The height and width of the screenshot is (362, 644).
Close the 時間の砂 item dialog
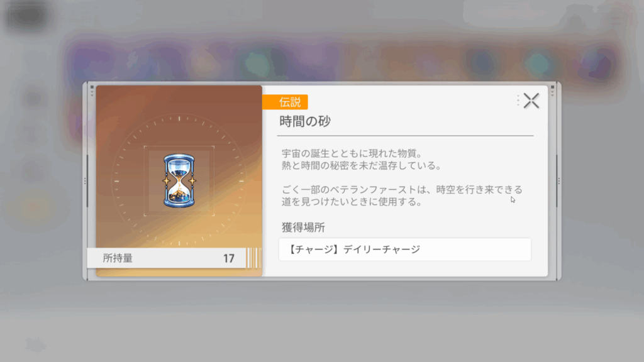point(531,101)
